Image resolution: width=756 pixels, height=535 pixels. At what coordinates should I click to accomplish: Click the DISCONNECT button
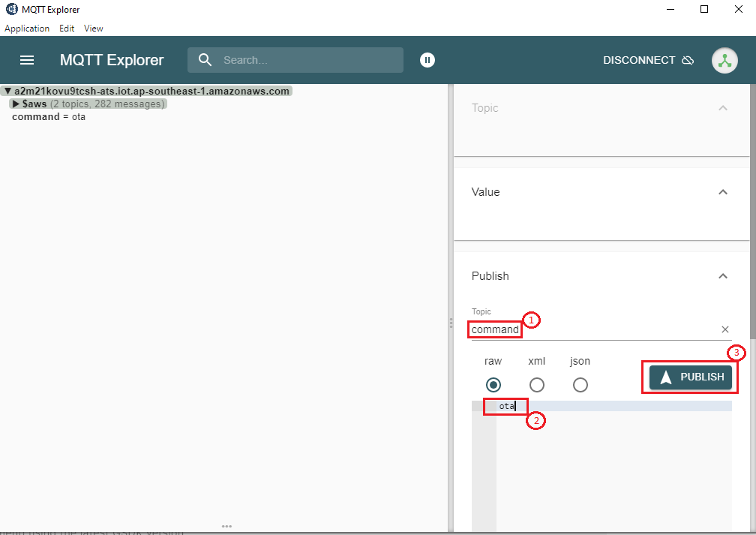click(x=639, y=60)
